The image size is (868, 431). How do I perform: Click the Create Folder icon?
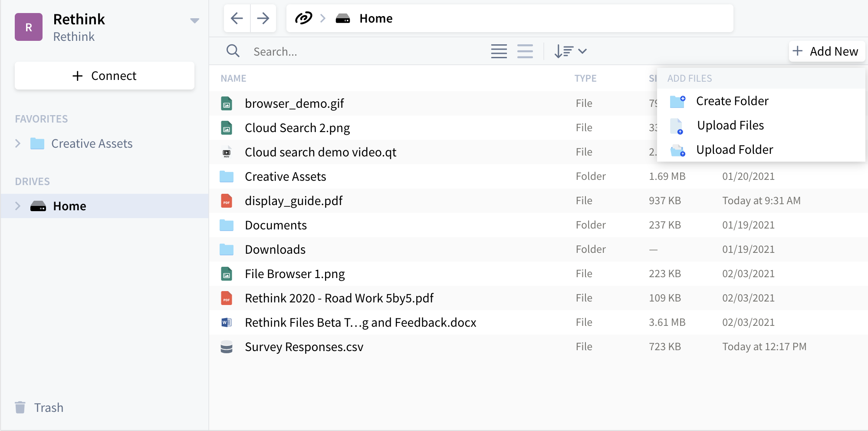click(x=677, y=101)
